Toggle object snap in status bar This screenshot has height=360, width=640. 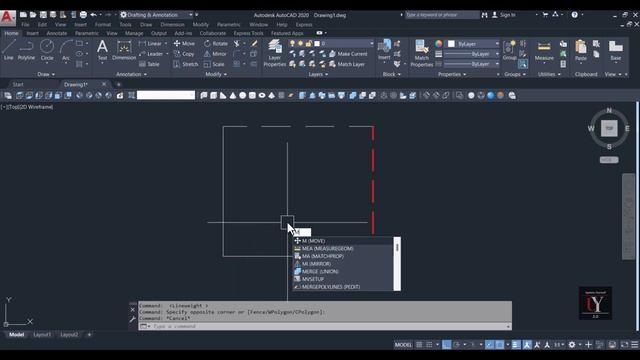(x=499, y=345)
